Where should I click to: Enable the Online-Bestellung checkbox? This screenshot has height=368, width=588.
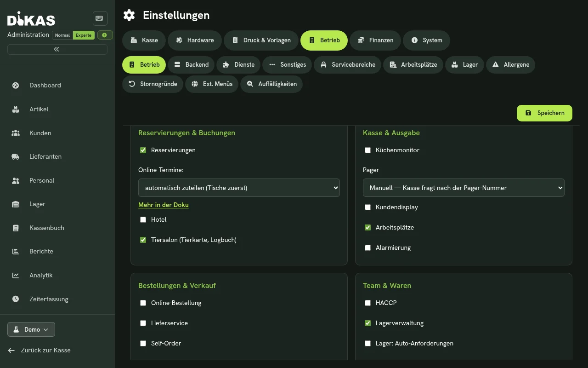(x=143, y=303)
